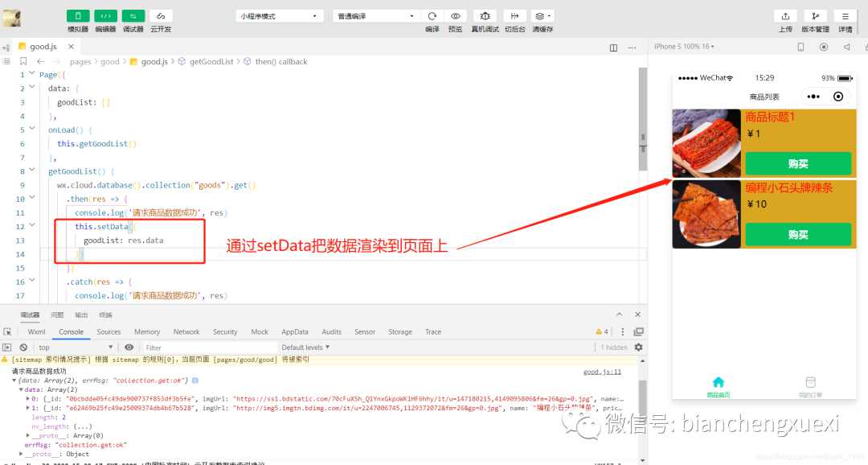Select the 调试器 panel tab
The height and width of the screenshot is (465, 868).
[30, 315]
